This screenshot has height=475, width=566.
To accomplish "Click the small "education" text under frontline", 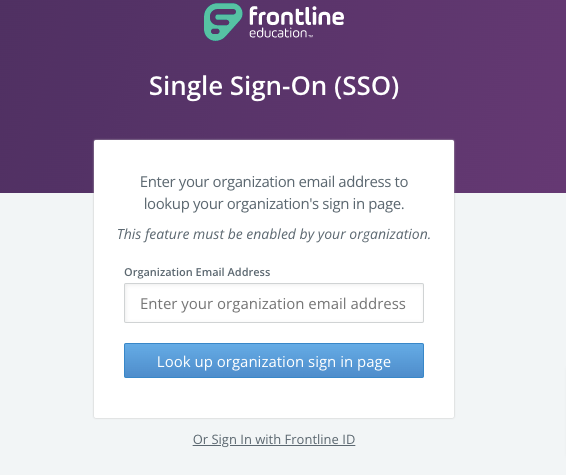I will click(278, 33).
